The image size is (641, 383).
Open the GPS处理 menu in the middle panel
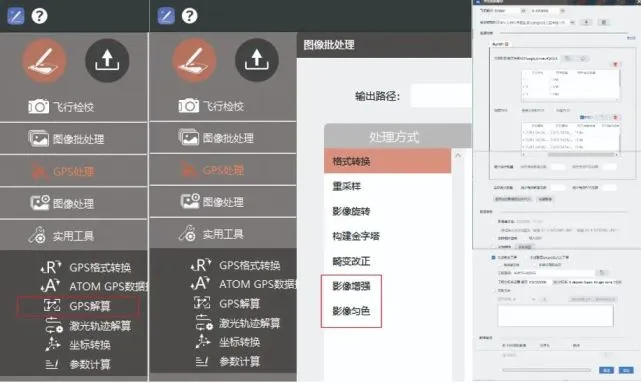click(223, 170)
